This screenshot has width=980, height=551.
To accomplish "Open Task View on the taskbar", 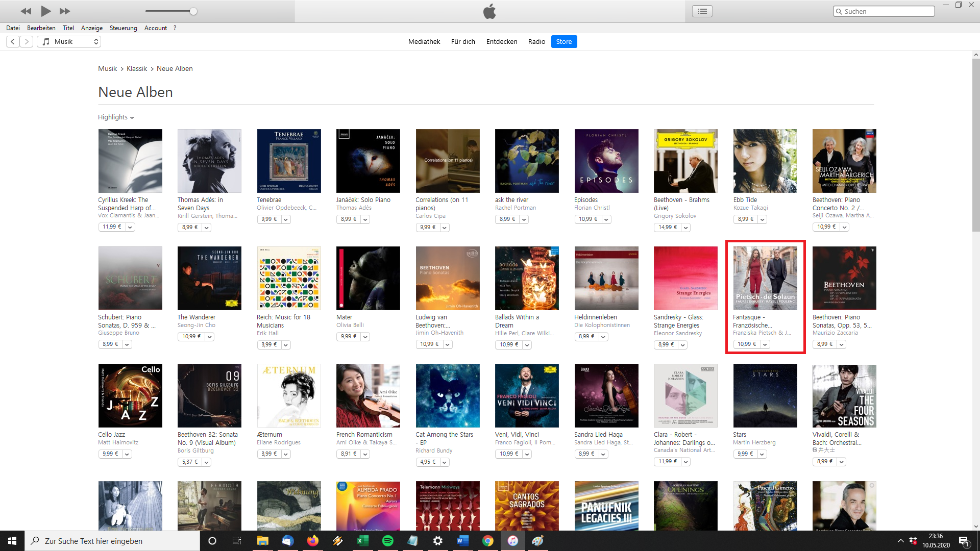I will pos(236,541).
